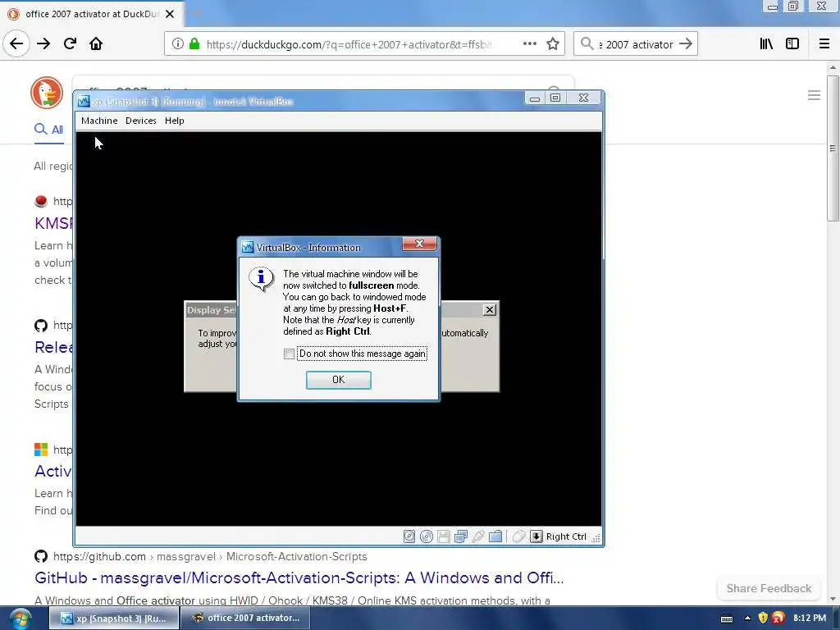Open the Firefox hamburger menu
Screen dimensions: 840x630
824,44
